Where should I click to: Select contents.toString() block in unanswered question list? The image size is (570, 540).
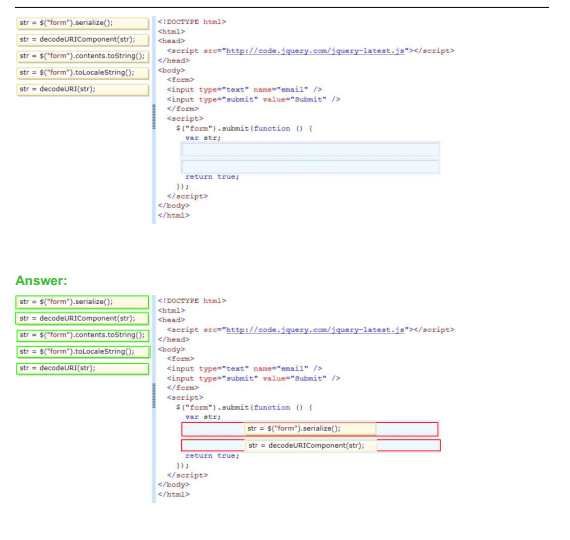(x=83, y=56)
